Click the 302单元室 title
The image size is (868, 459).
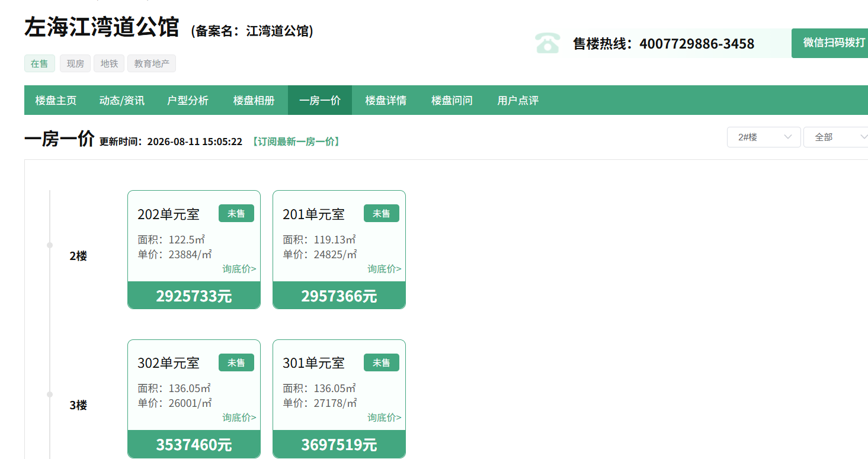pos(169,362)
